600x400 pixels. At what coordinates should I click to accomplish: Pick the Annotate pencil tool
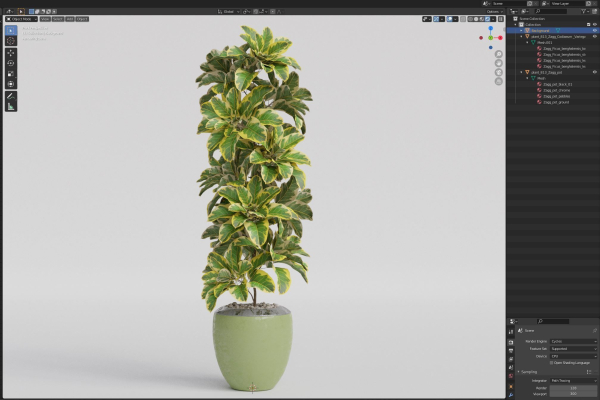pyautogui.click(x=11, y=96)
